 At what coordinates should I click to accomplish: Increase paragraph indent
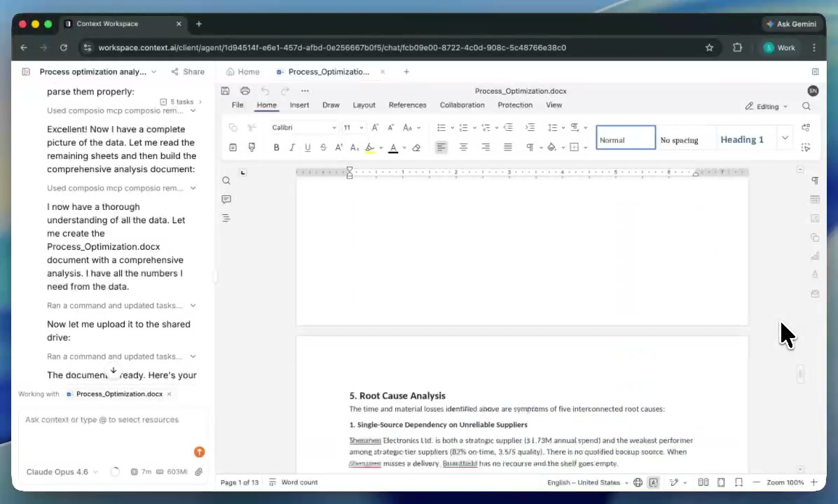(x=530, y=127)
